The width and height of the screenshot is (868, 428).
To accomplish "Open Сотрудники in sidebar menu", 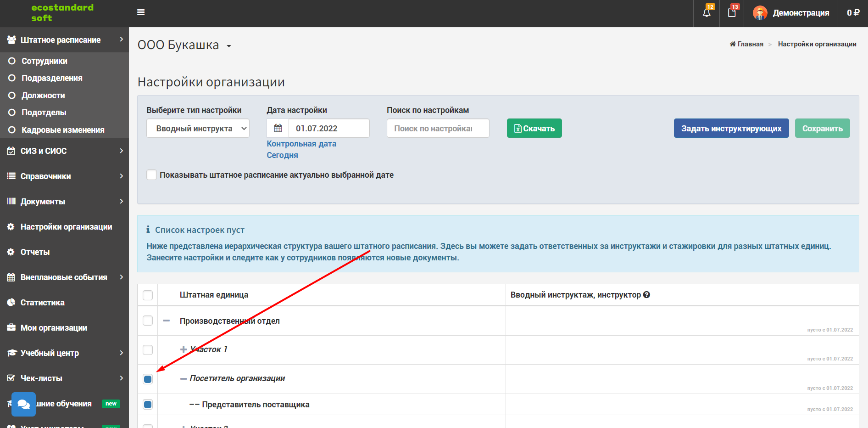I will coord(45,61).
